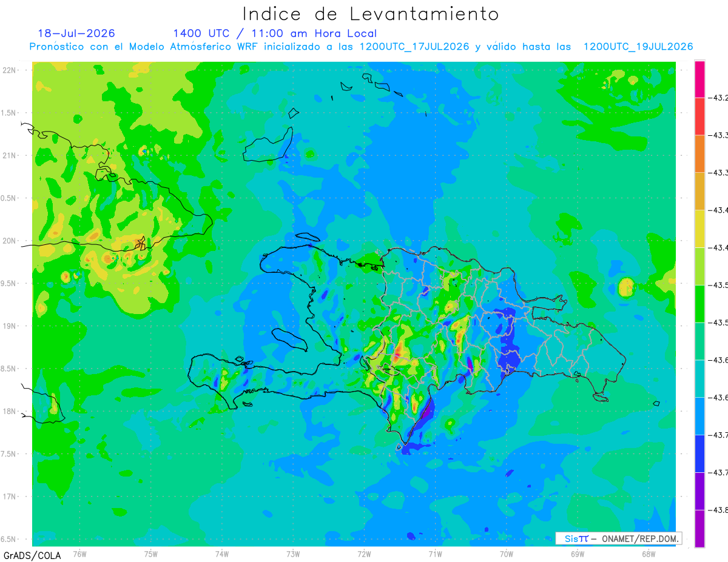Click the '21N' latitude label

[x=9, y=155]
